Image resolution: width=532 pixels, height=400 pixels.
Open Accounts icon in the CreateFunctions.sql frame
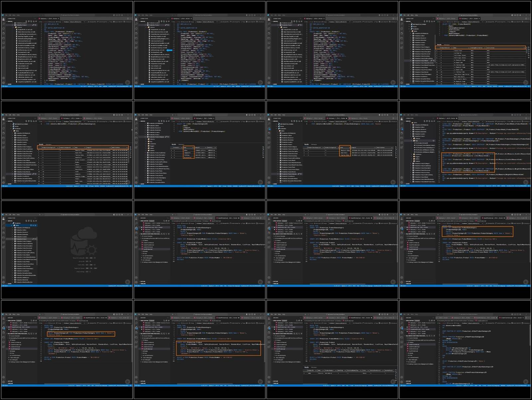coord(402,377)
